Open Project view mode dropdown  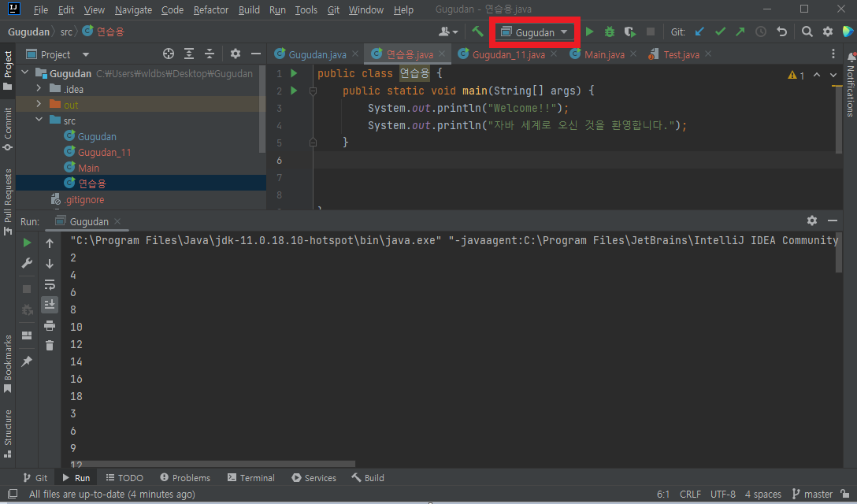[86, 54]
